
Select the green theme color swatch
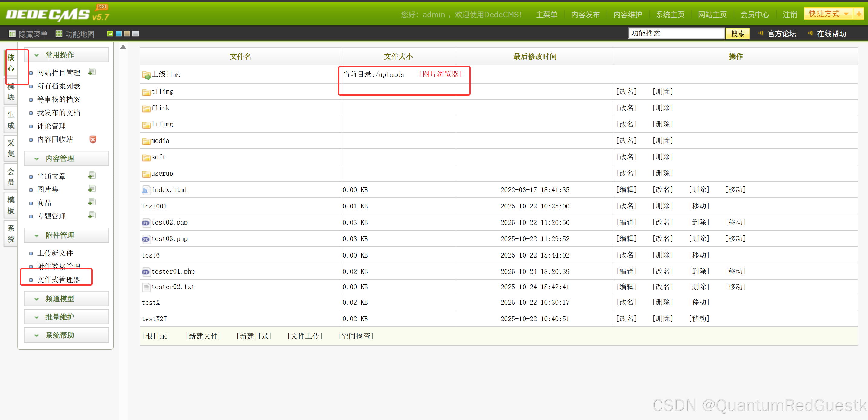(x=110, y=34)
